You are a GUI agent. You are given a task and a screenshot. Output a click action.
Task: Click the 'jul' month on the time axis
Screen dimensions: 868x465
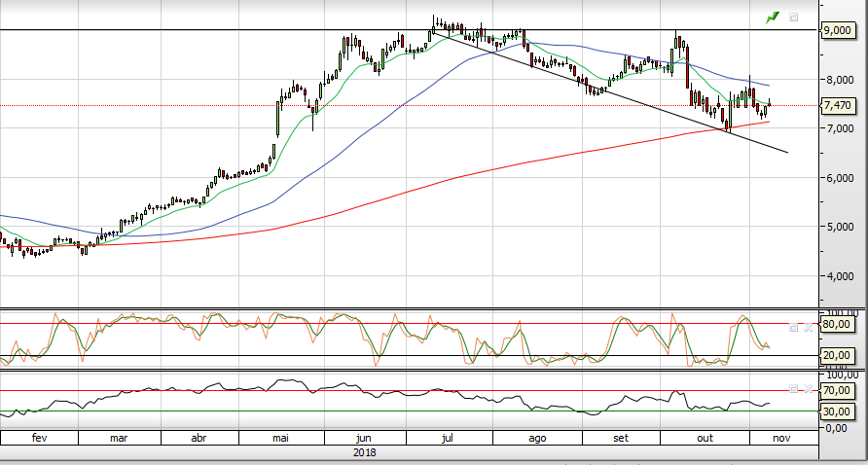[448, 438]
